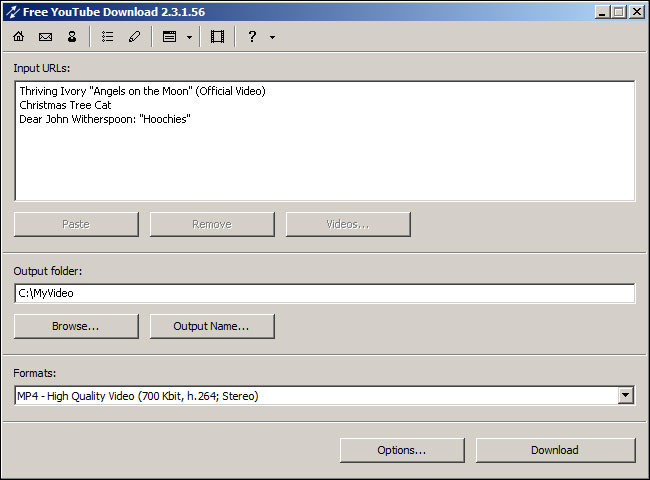650x480 pixels.
Task: Click the envelope mail icon
Action: point(45,37)
